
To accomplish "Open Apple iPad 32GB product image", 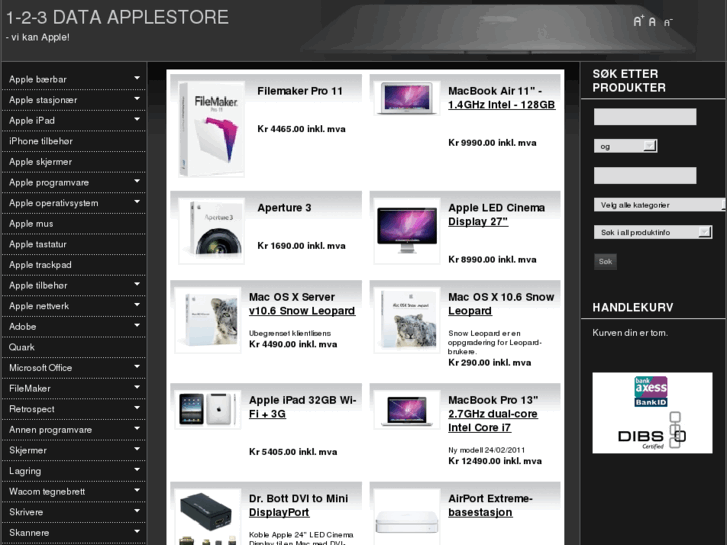I will pyautogui.click(x=208, y=409).
